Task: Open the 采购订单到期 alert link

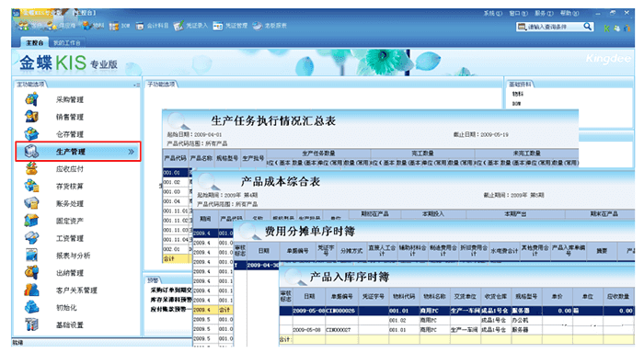Action: tap(171, 290)
